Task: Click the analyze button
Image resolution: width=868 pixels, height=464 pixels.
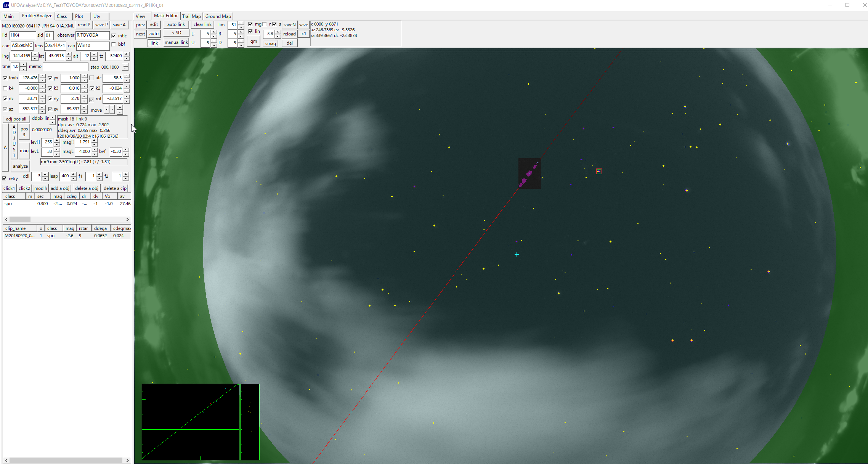Action: pyautogui.click(x=20, y=166)
